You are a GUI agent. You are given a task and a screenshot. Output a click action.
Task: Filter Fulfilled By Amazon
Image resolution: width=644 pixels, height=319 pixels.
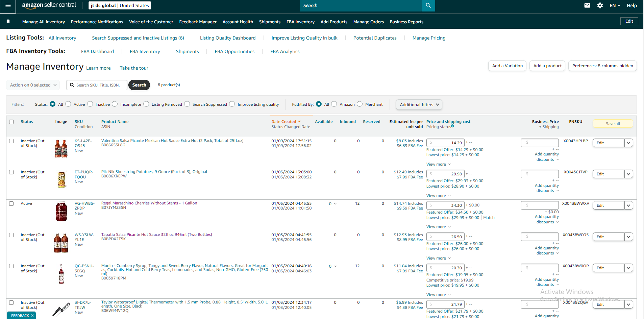[x=334, y=104]
